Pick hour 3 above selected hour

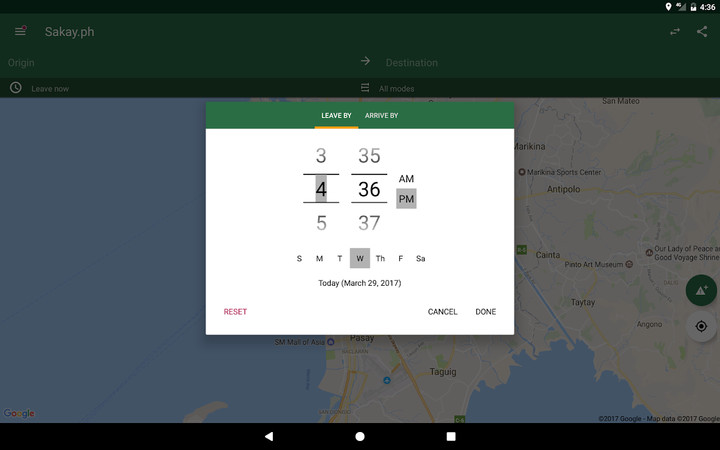(x=321, y=156)
